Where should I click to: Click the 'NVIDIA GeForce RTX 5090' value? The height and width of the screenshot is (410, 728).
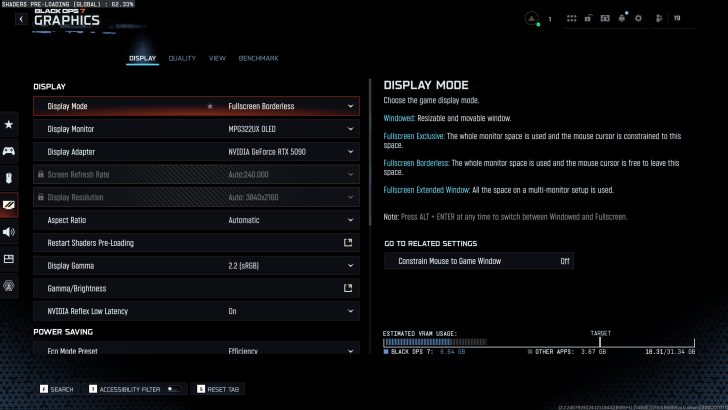tap(267, 152)
